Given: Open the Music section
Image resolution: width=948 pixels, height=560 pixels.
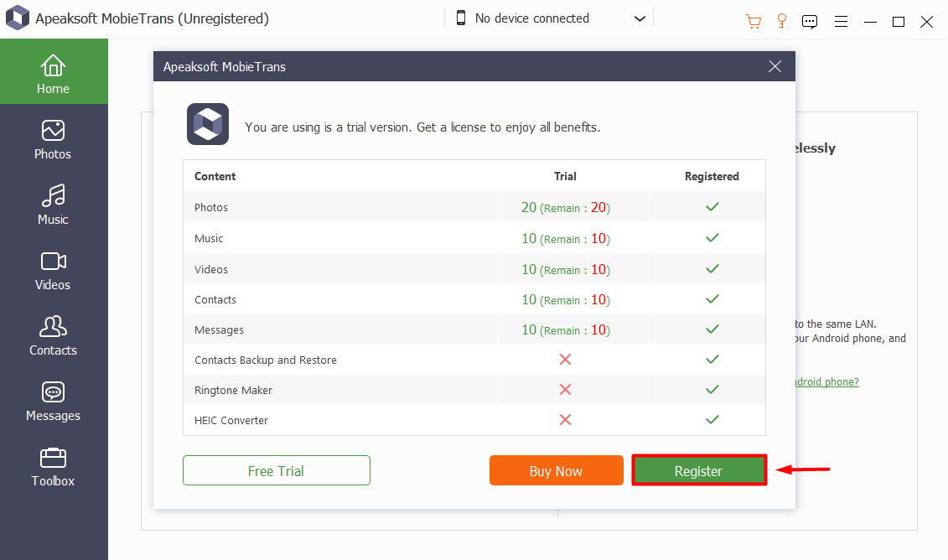Looking at the screenshot, I should click(x=53, y=205).
